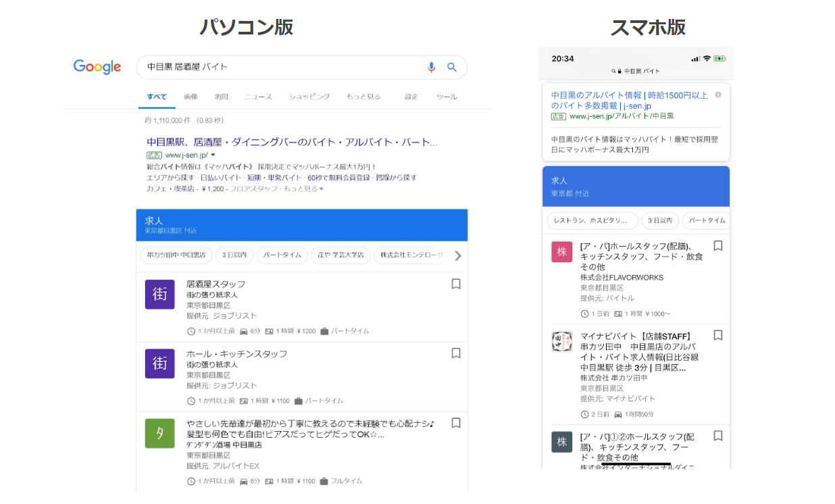Screen dimensions: 835x504
Task: Bookmark the 株式会社FLAVORWORKS job
Action: (x=718, y=246)
